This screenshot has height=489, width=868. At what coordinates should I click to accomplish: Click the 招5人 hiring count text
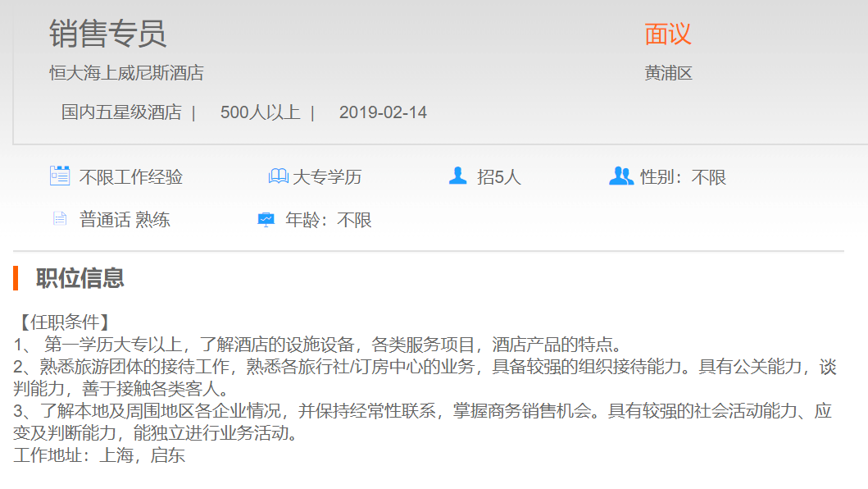(498, 177)
